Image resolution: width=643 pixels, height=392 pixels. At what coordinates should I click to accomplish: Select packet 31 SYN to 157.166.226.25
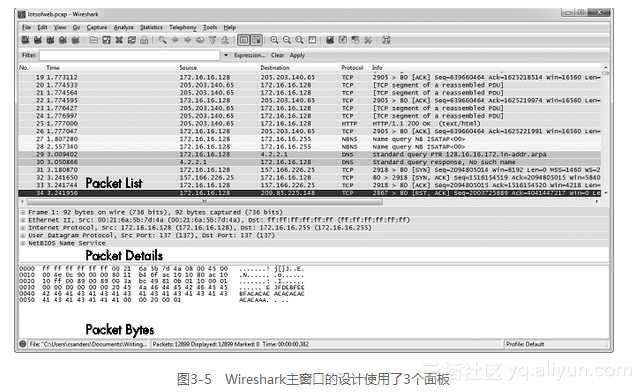pos(310,170)
